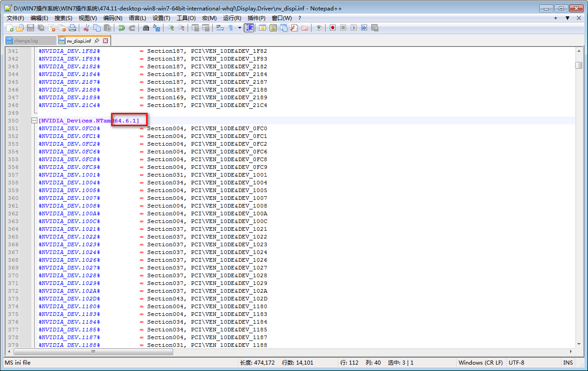
Task: Play back the recorded macro
Action: (x=354, y=28)
